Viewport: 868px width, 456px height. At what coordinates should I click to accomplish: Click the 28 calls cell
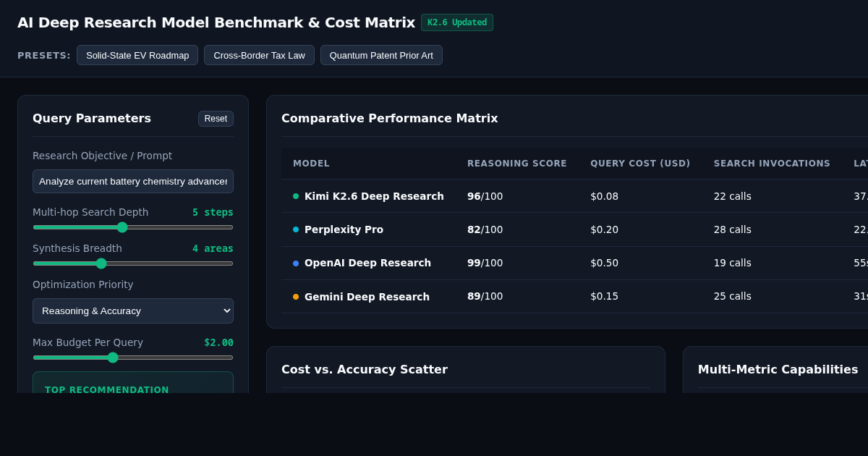tap(732, 229)
